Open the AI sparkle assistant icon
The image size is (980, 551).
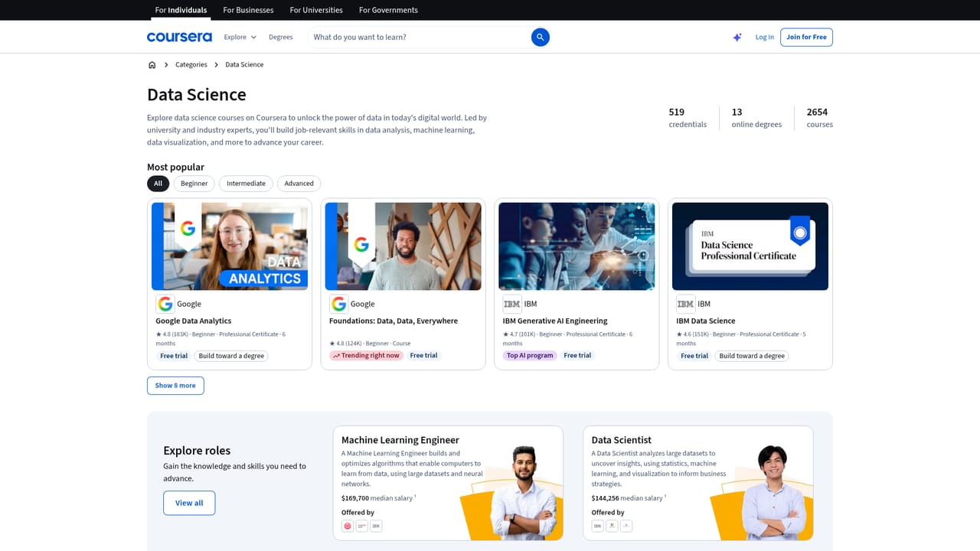pos(737,37)
